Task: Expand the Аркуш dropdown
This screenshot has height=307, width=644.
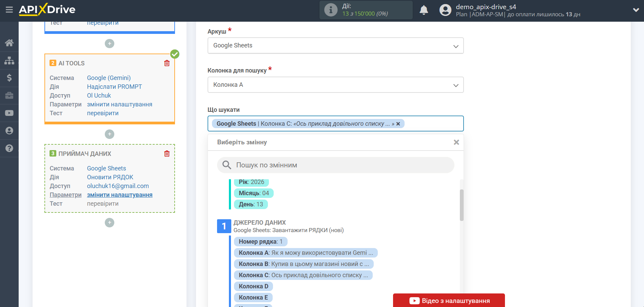Action: [335, 46]
